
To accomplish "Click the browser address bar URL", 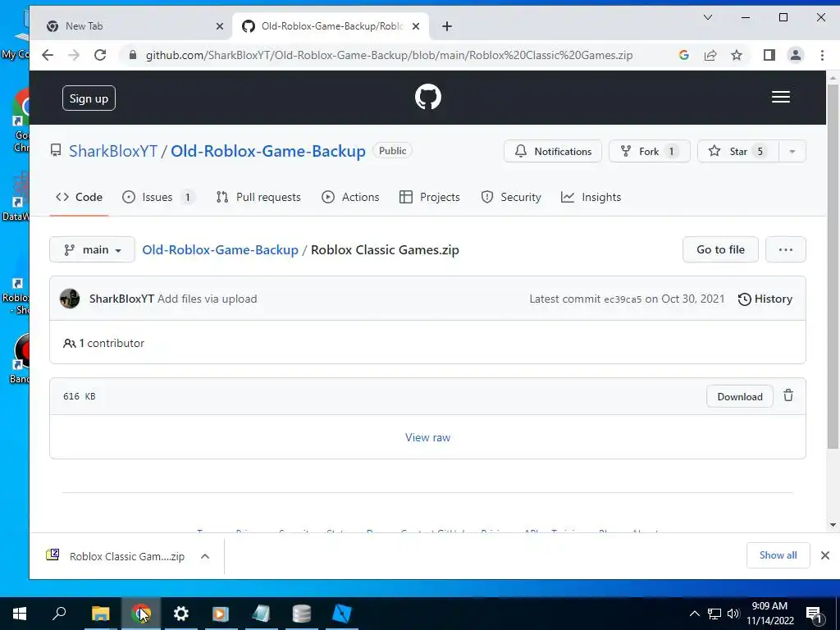I will (389, 55).
